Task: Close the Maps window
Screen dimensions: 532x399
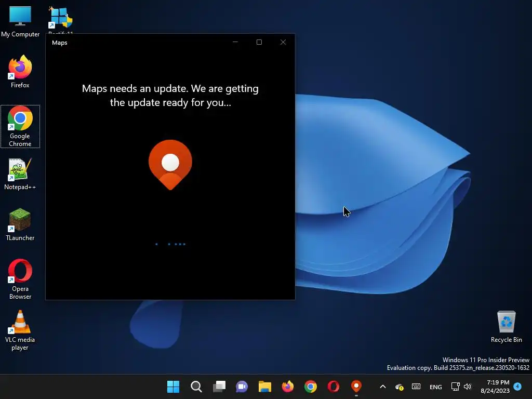Action: (x=283, y=42)
